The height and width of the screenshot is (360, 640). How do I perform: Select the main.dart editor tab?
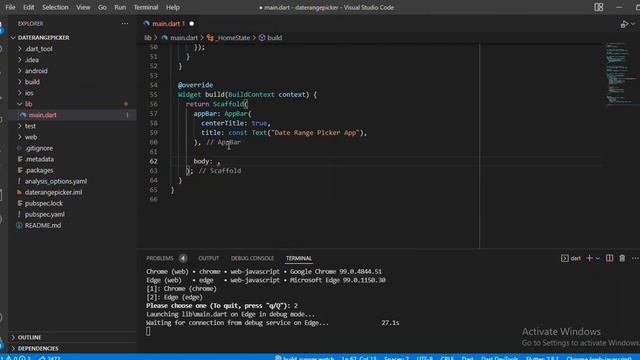tap(168, 24)
